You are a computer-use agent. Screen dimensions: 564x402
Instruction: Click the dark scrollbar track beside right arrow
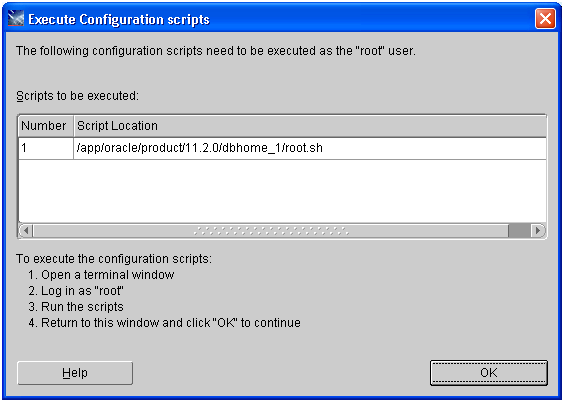[519, 230]
